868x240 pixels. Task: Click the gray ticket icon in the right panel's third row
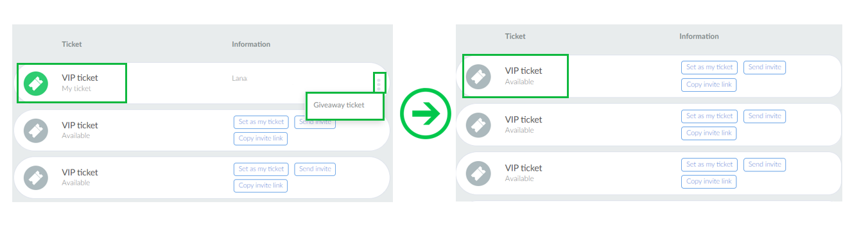click(x=479, y=173)
